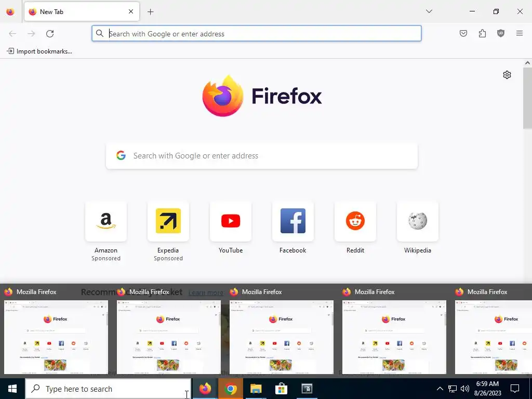Image resolution: width=532 pixels, height=399 pixels.
Task: Show hidden system tray icons
Action: (440, 389)
